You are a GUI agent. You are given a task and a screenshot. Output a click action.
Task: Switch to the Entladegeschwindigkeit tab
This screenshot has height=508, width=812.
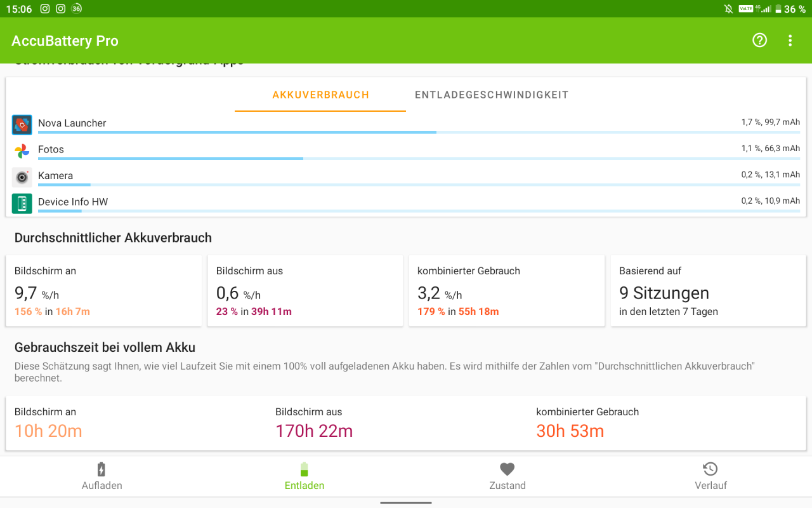492,95
